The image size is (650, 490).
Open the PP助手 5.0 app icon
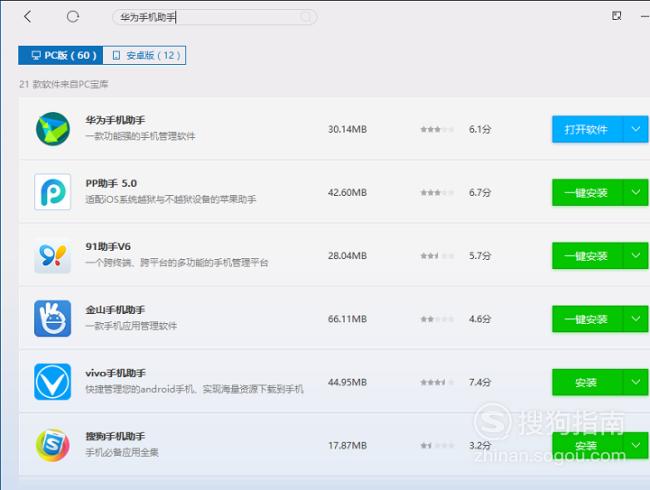pos(53,192)
